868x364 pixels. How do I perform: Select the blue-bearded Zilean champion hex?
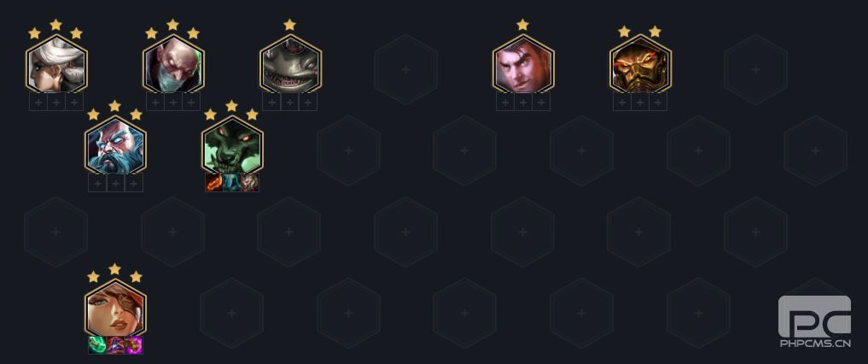[115, 144]
